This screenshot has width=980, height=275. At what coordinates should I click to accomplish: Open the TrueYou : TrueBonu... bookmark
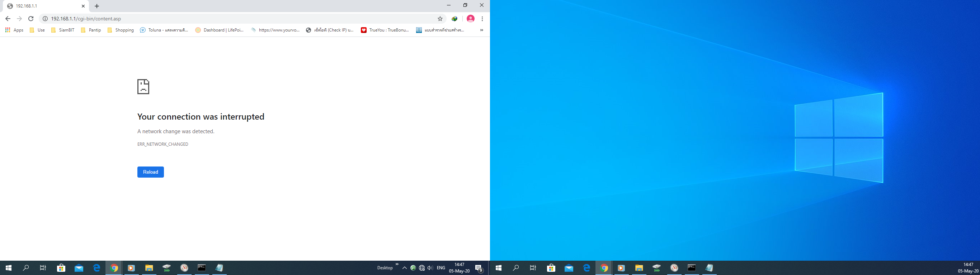pos(385,30)
